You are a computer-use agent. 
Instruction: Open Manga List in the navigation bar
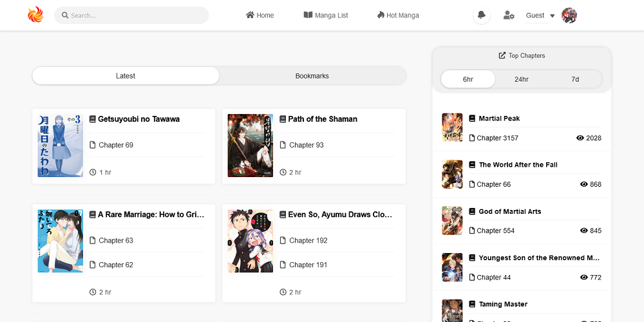click(326, 15)
